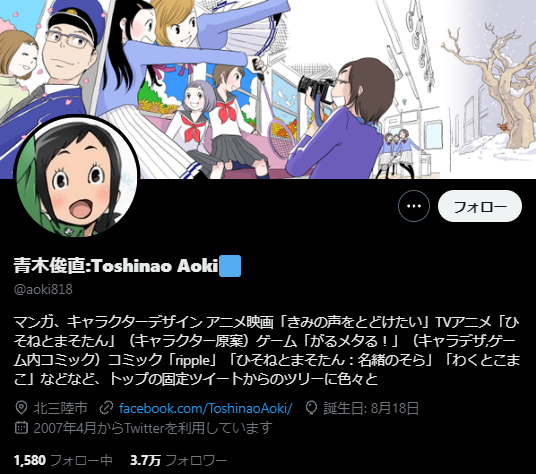Click the フォロー follow button
536x474 pixels.
pos(480,206)
